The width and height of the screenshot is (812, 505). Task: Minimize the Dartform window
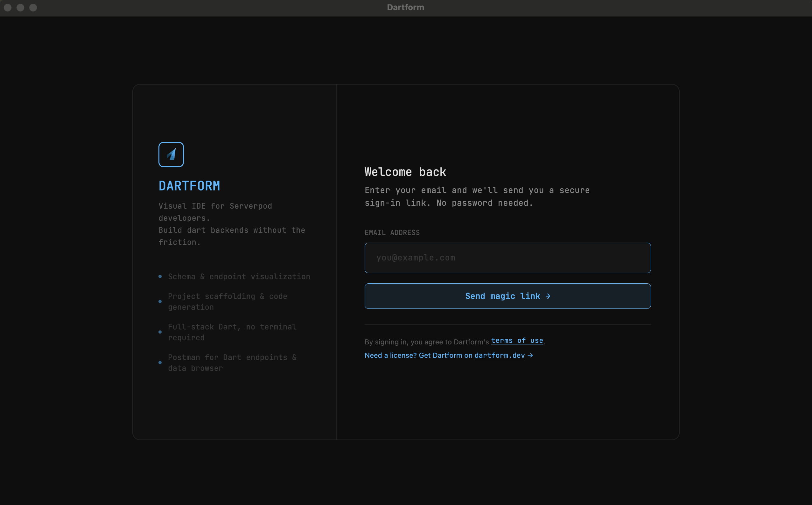pyautogui.click(x=20, y=7)
